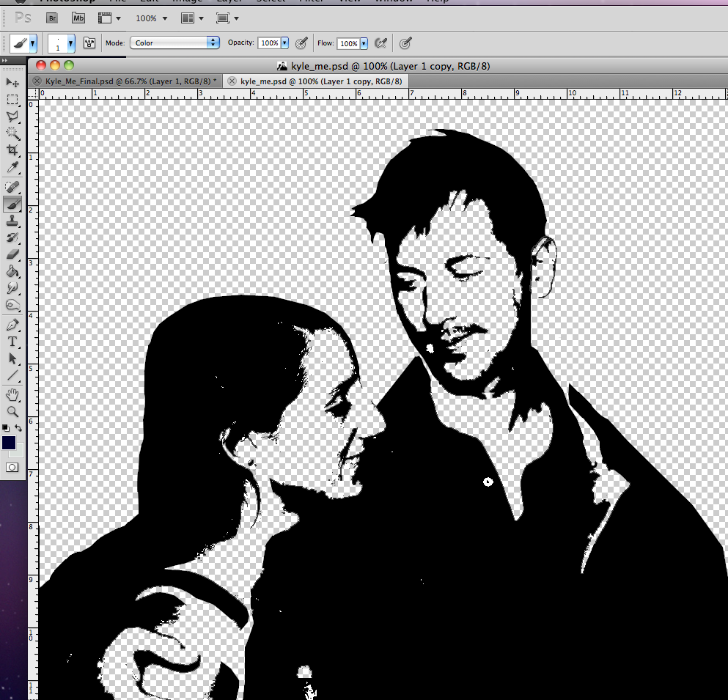Open the brush Mode dropdown showing Color
Screen dimensions: 728x700
[x=174, y=43]
